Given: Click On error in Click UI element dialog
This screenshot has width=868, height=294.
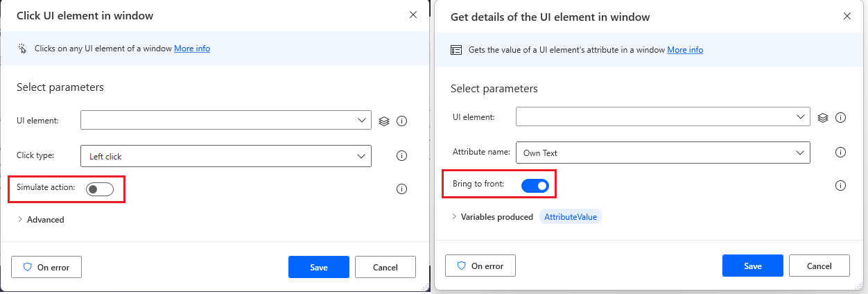Looking at the screenshot, I should (46, 267).
